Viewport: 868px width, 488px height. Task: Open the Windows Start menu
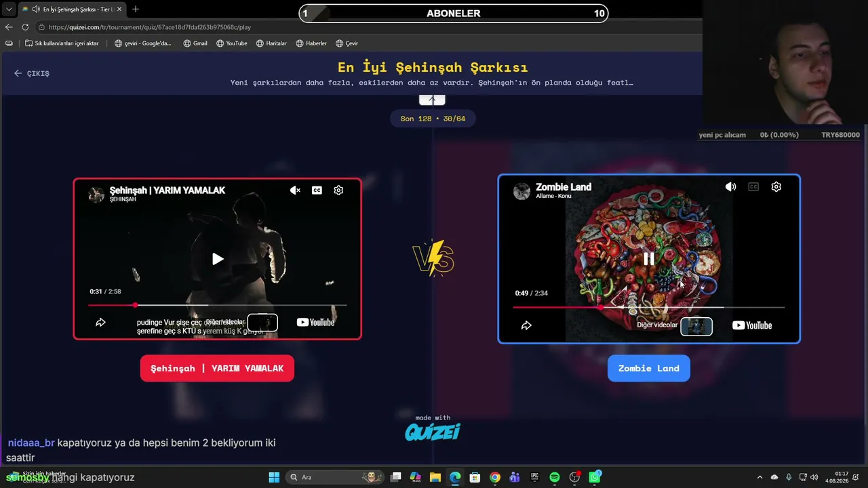pyautogui.click(x=274, y=477)
